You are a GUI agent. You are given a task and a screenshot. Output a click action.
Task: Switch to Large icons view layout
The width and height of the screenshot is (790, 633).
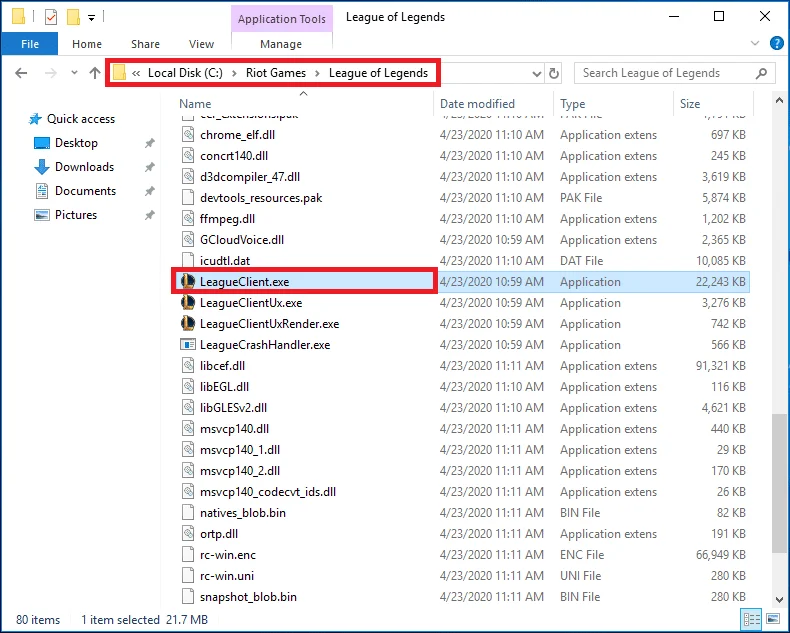[x=773, y=619]
